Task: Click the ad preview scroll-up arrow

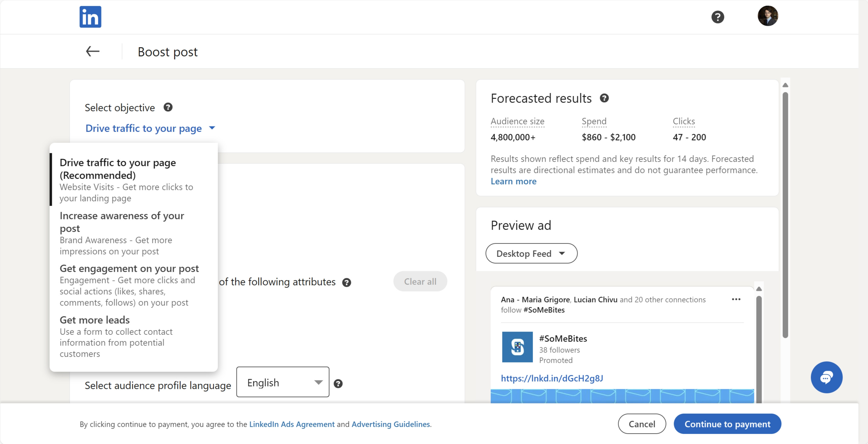Action: pyautogui.click(x=759, y=289)
